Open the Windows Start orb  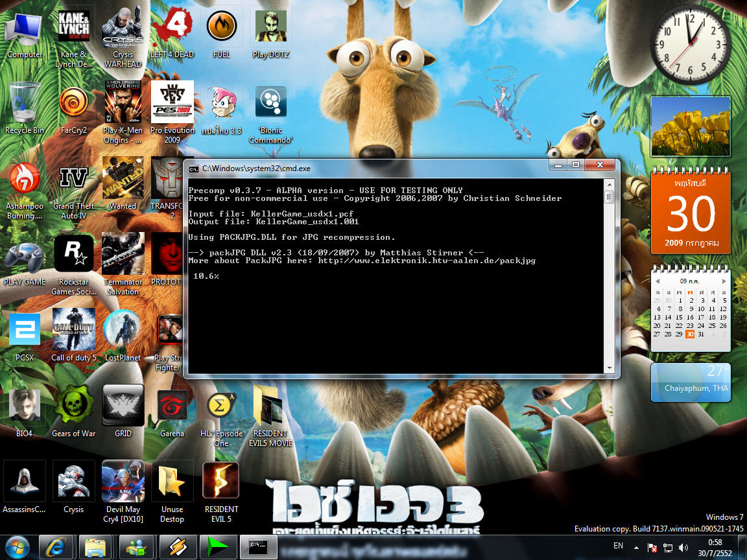click(17, 548)
